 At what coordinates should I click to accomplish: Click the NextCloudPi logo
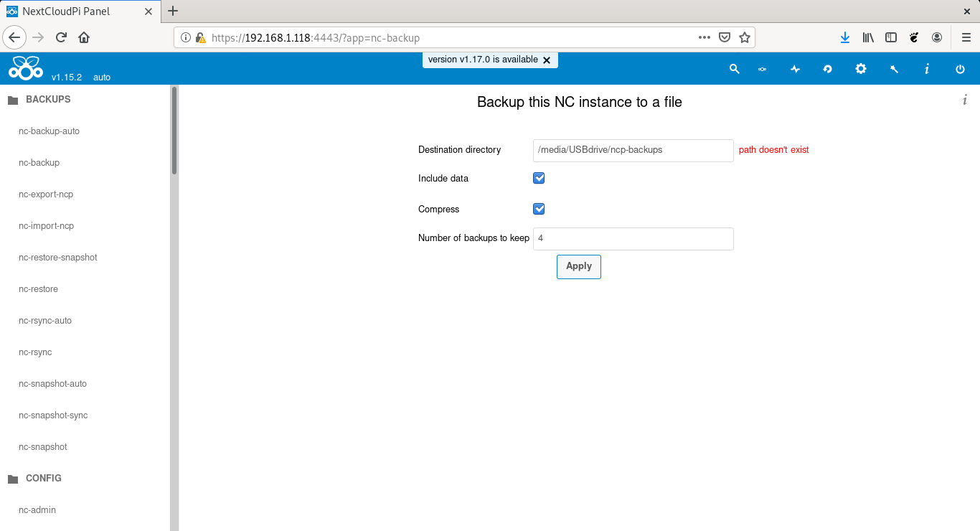point(26,67)
